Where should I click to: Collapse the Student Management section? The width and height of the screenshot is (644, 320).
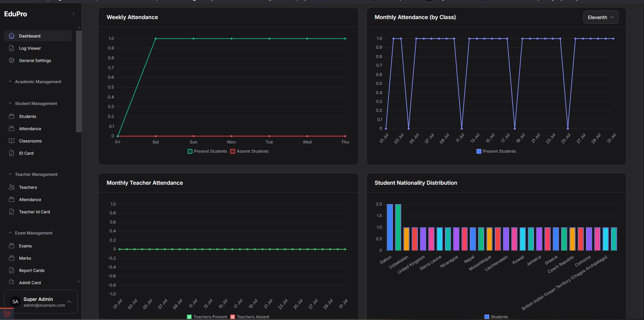(x=36, y=103)
